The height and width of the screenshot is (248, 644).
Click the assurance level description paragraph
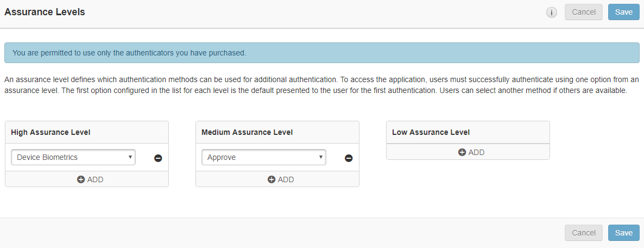pyautogui.click(x=321, y=85)
